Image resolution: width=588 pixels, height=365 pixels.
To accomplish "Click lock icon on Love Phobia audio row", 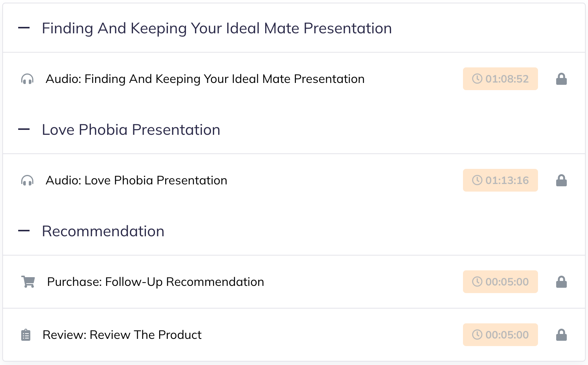I will pos(561,180).
